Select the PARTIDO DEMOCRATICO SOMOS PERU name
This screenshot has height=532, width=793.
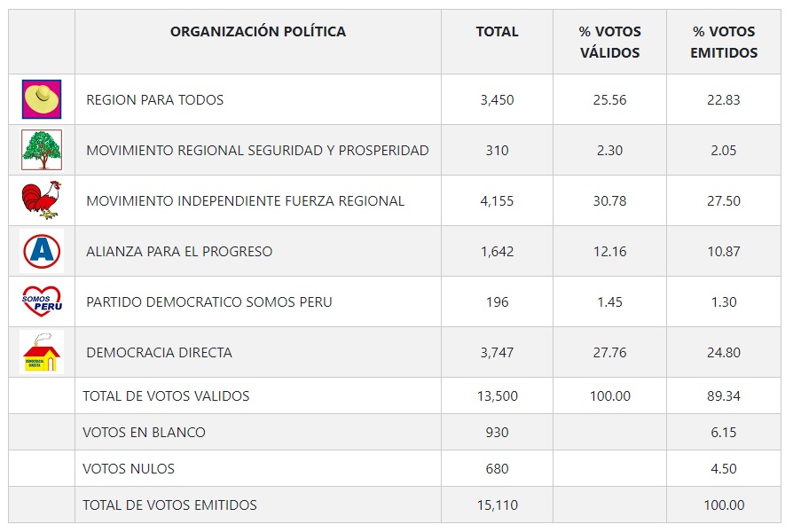(x=209, y=302)
